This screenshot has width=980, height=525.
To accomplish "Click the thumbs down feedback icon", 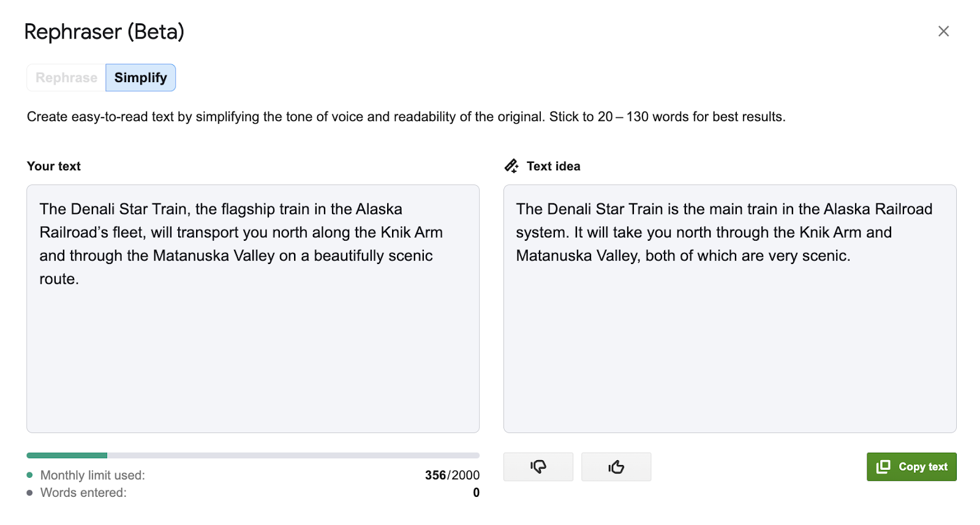I will (538, 467).
